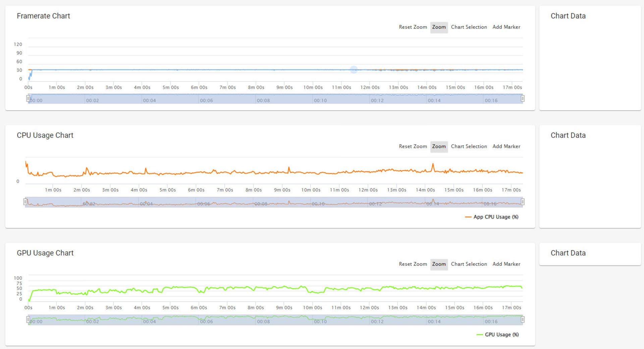Screen dimensions: 644x349
Task: Toggle App CPU Usage (%) legend series
Action: click(492, 217)
